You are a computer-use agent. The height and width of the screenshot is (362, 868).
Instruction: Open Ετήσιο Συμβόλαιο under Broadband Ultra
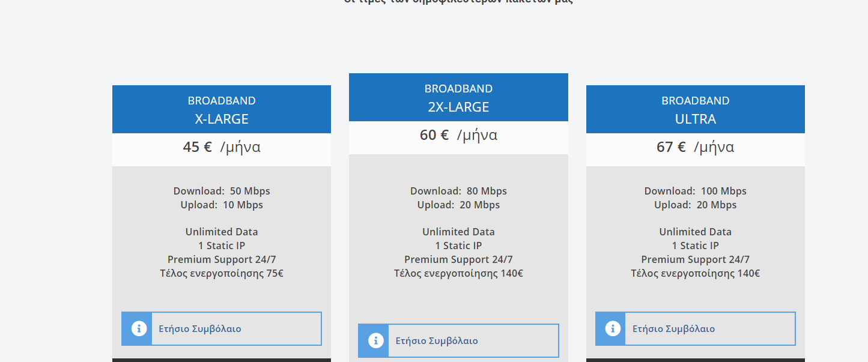pyautogui.click(x=696, y=328)
